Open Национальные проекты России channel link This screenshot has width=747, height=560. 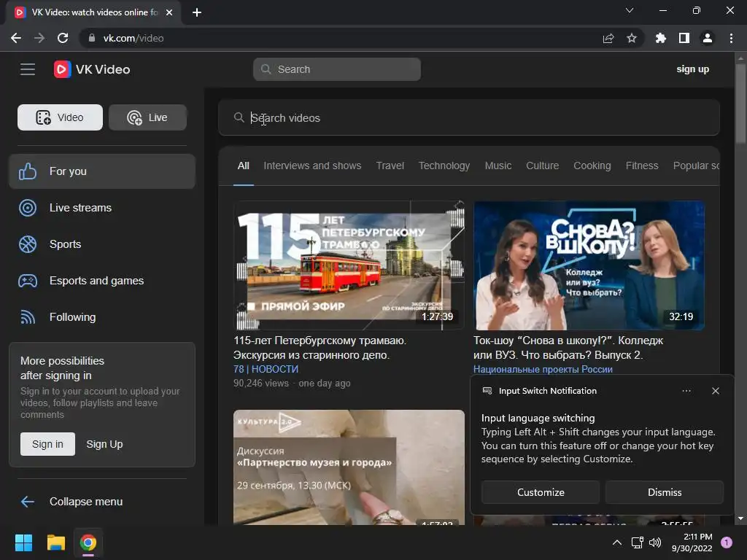pos(543,369)
